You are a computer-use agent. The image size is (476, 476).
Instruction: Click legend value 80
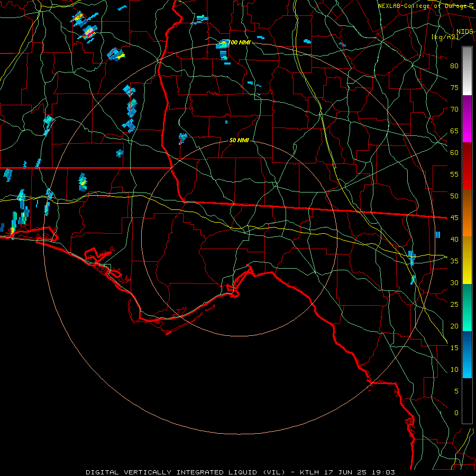[454, 66]
